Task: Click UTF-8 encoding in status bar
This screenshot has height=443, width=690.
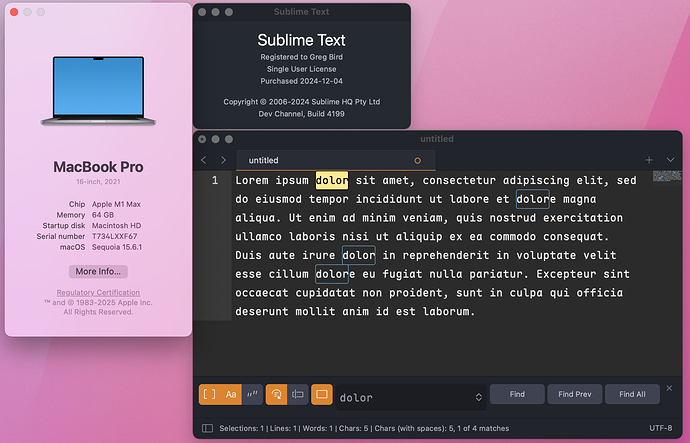Action: [661, 428]
